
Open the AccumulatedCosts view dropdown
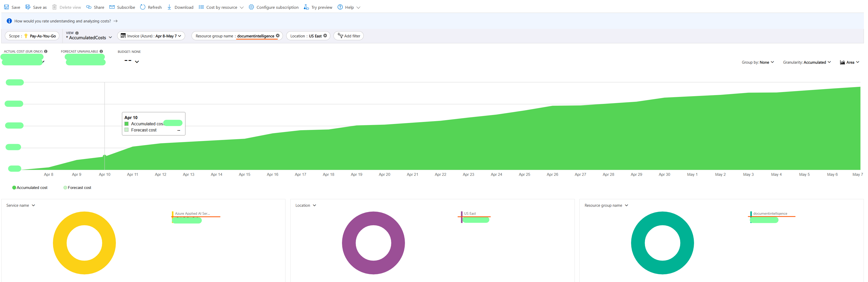tap(110, 37)
